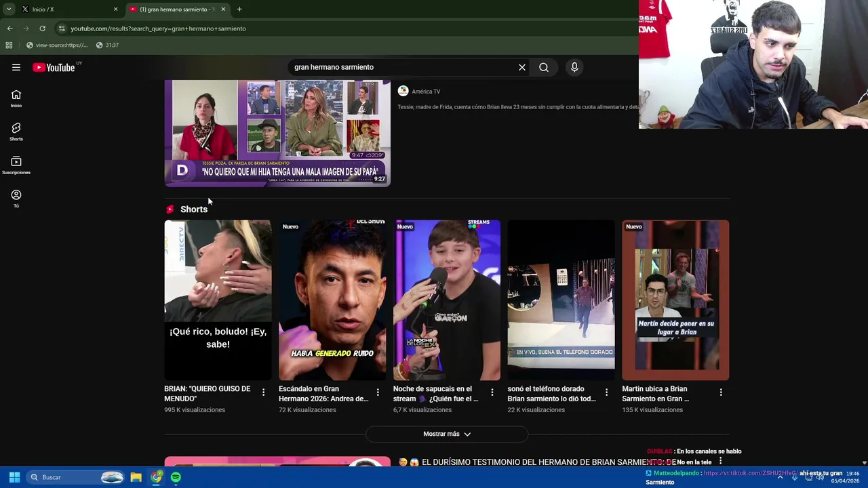Open 'BRIAN: QUIERO GUISO DE MENUDO' title
868x488 pixels.
coord(207,394)
